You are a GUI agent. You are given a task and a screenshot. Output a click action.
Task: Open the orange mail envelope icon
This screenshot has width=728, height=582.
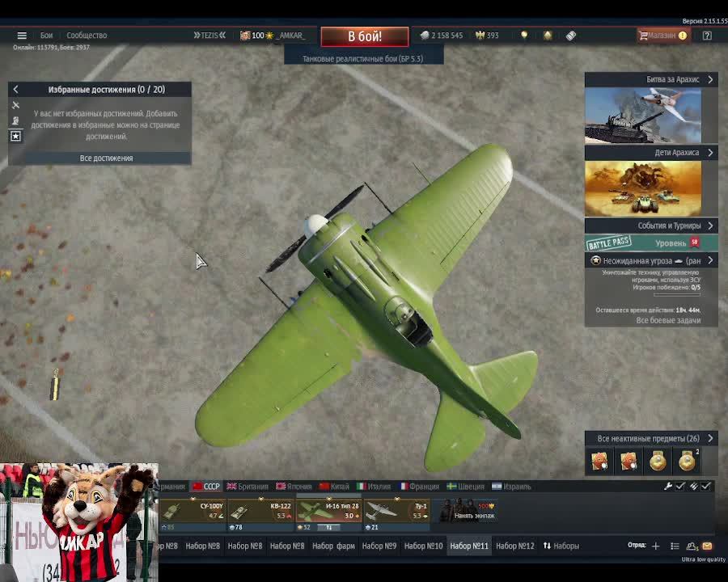tap(707, 546)
